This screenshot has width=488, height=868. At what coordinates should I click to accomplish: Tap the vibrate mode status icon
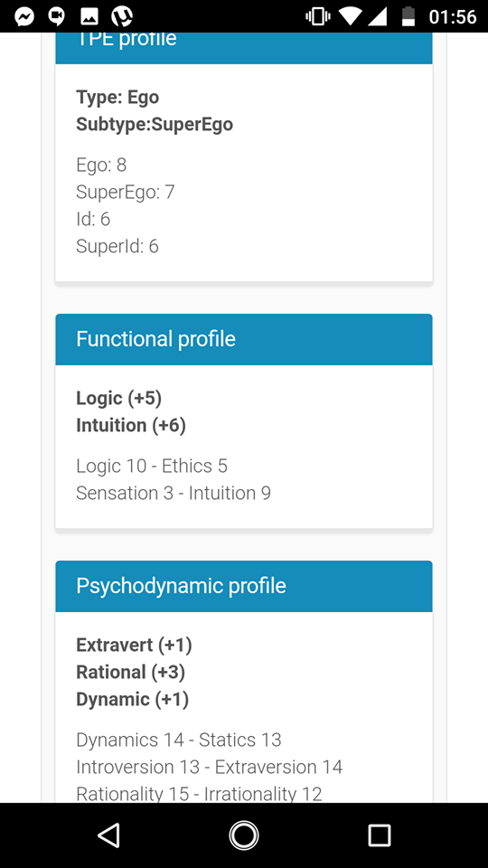317,16
